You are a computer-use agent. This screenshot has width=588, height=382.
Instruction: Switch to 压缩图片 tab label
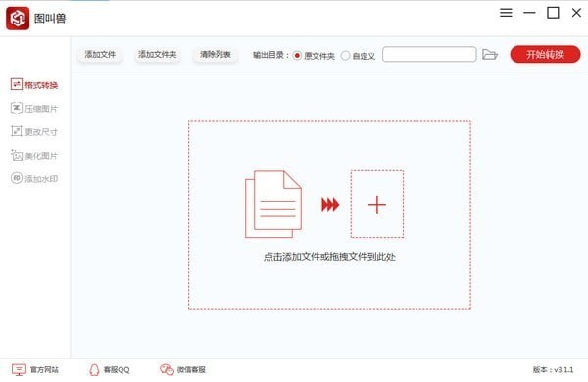(x=41, y=109)
